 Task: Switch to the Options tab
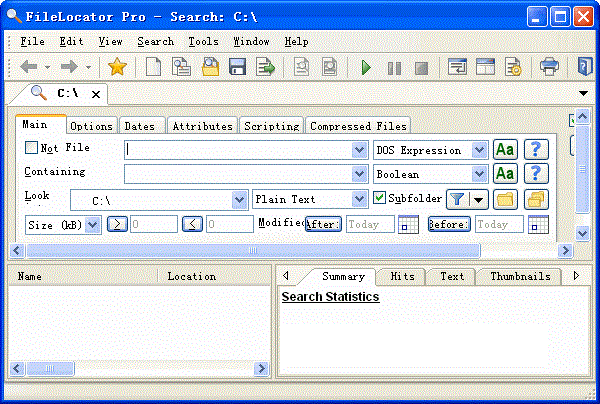click(x=91, y=126)
